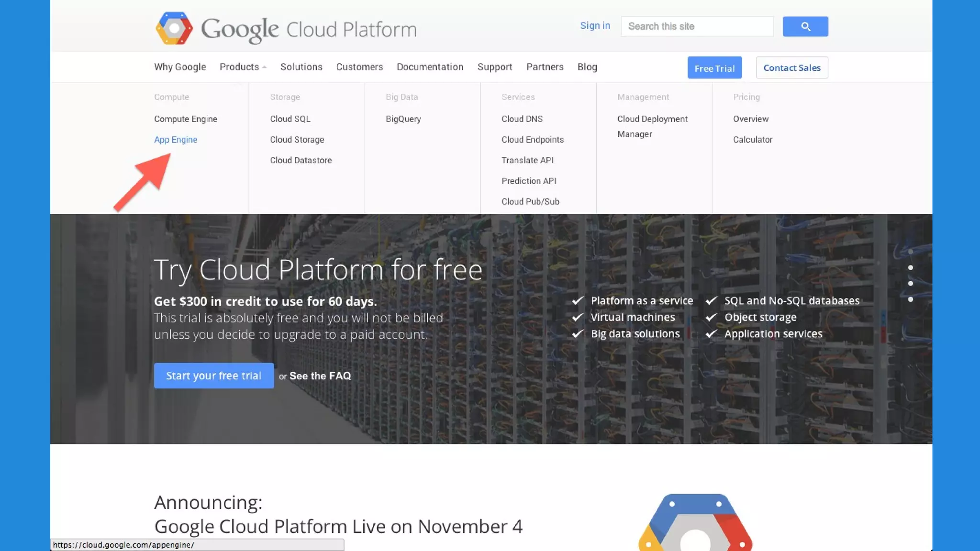The height and width of the screenshot is (551, 980).
Task: Open the See the FAQ link
Action: point(320,376)
